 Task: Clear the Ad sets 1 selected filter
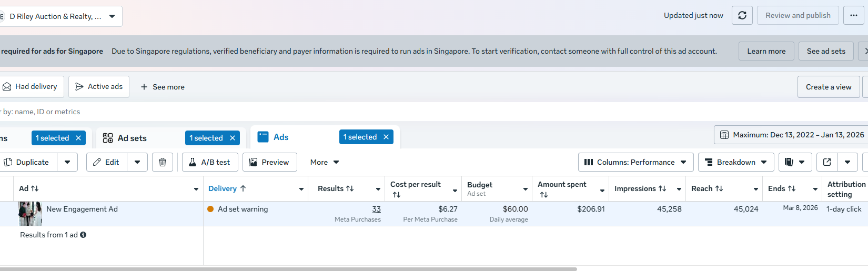pyautogui.click(x=233, y=138)
